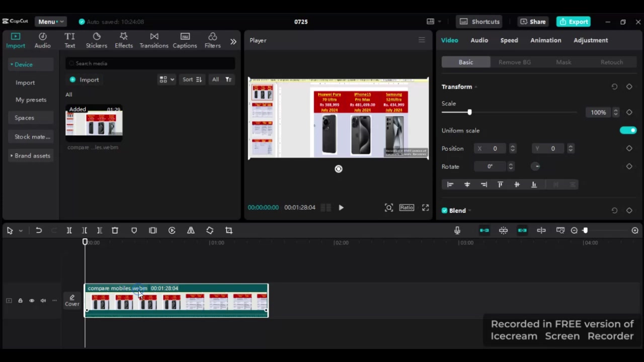The width and height of the screenshot is (644, 362).
Task: Open the Menu dropdown
Action: pos(50,22)
